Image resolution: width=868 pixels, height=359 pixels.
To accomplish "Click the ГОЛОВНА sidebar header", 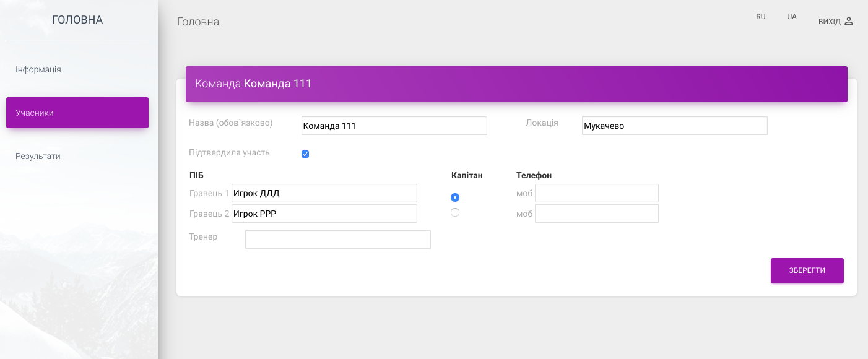I will click(77, 20).
